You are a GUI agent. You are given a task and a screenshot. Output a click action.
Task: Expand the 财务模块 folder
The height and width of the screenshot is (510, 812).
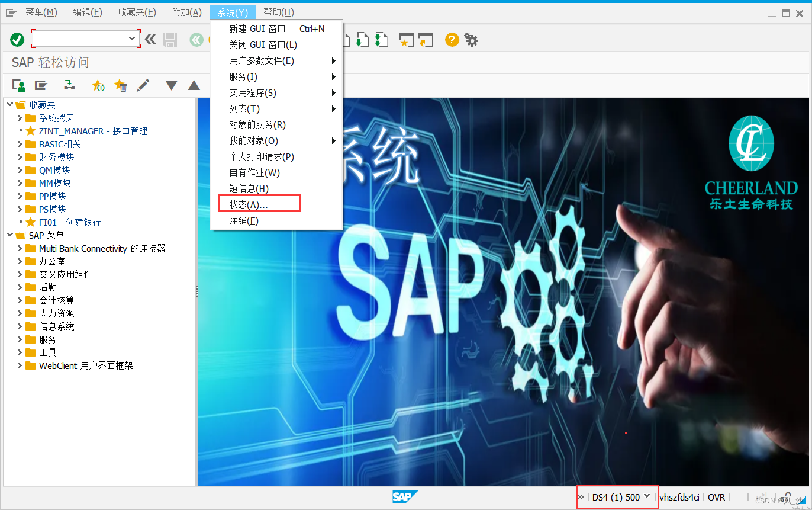coord(20,157)
